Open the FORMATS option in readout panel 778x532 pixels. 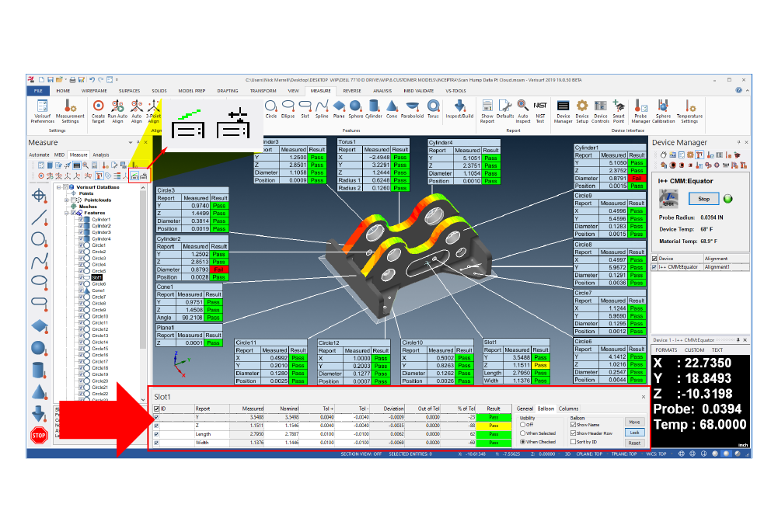pyautogui.click(x=666, y=349)
